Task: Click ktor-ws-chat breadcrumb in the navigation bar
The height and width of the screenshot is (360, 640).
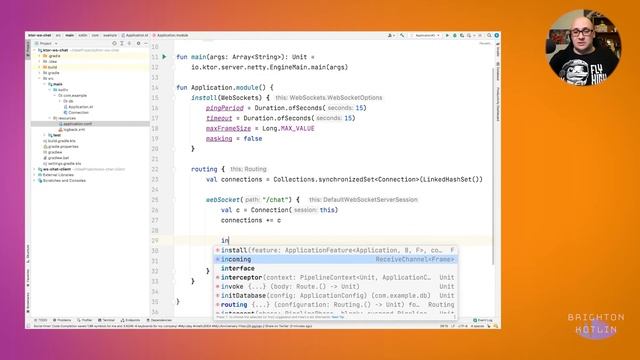Action: [x=40, y=36]
